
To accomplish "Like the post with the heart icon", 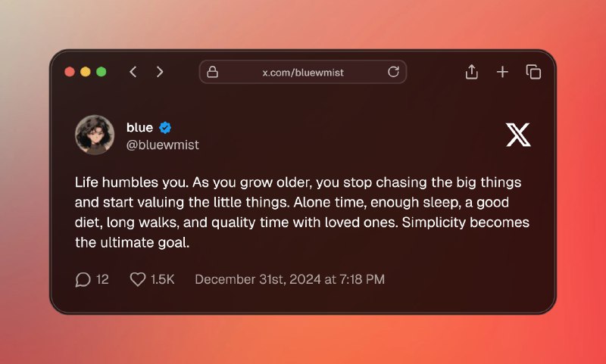I will pyautogui.click(x=138, y=280).
